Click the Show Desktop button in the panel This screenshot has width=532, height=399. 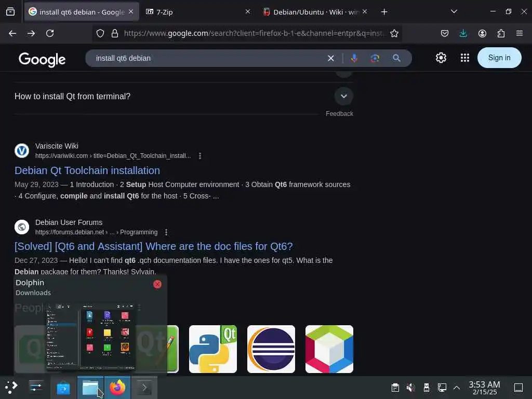pyautogui.click(x=518, y=388)
